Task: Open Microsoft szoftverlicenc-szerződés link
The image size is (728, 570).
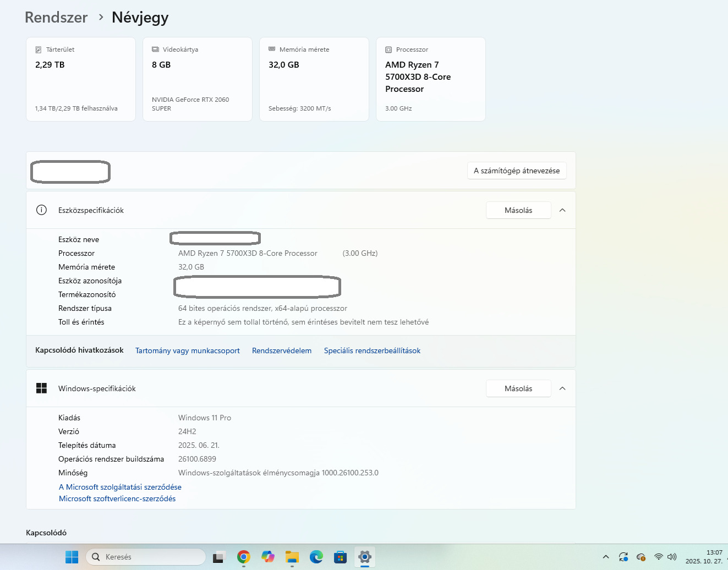Action: click(x=117, y=498)
